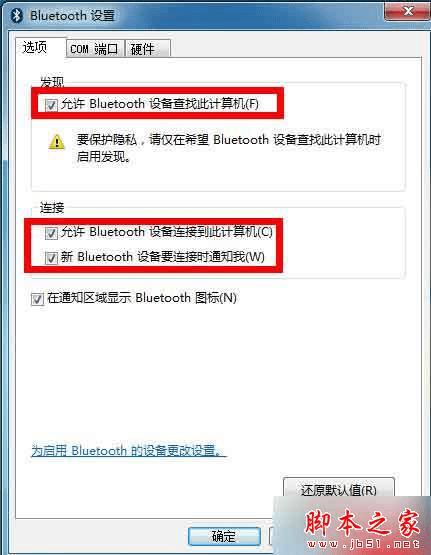Screen dimensions: 431x555
Task: Click the 脚本之家 watermark logo
Action: coord(362,523)
